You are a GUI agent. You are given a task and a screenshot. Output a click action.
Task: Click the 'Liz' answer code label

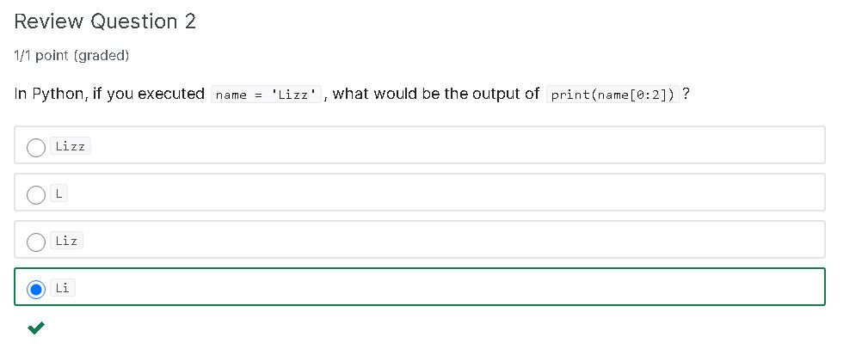[x=66, y=241]
